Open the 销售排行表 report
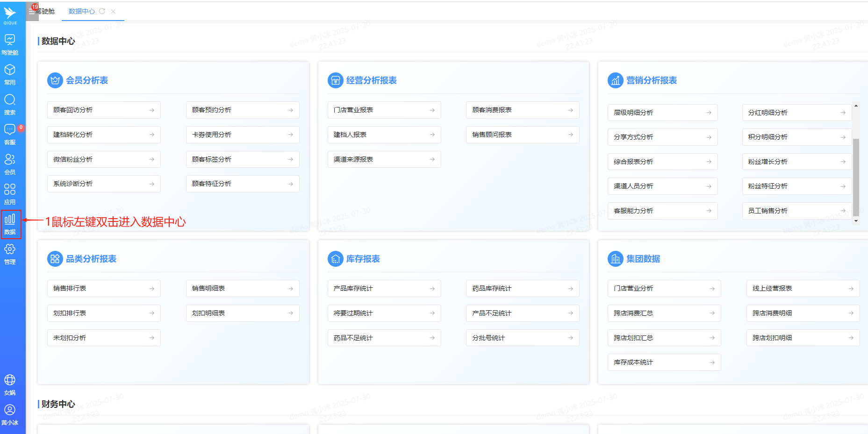The width and height of the screenshot is (868, 434). [x=103, y=288]
